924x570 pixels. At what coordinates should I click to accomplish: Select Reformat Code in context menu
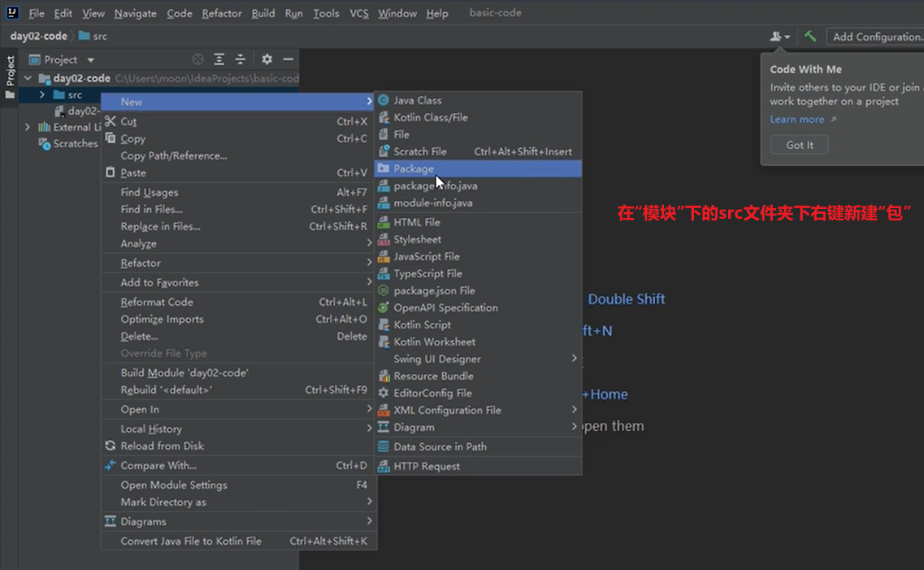(239, 302)
